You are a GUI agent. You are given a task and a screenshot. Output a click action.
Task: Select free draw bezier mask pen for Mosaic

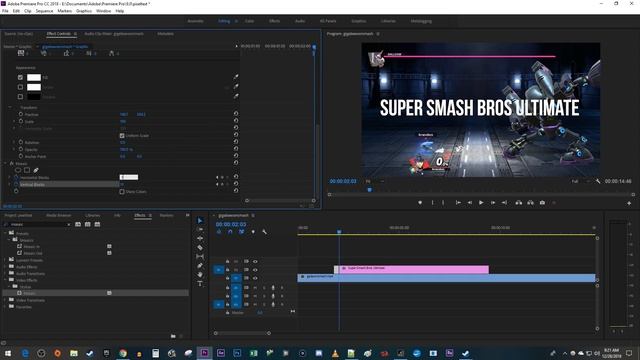[x=36, y=170]
